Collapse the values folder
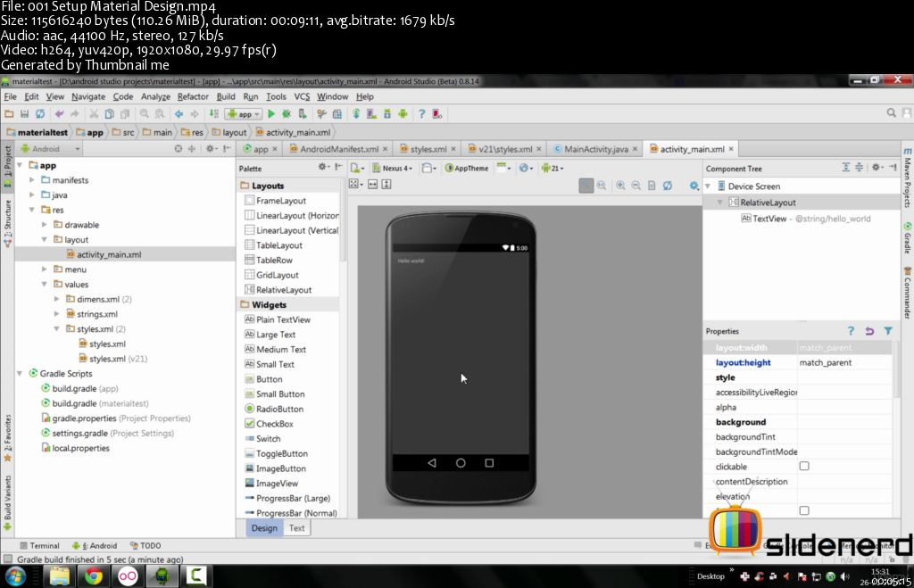This screenshot has width=914, height=588. [x=45, y=285]
